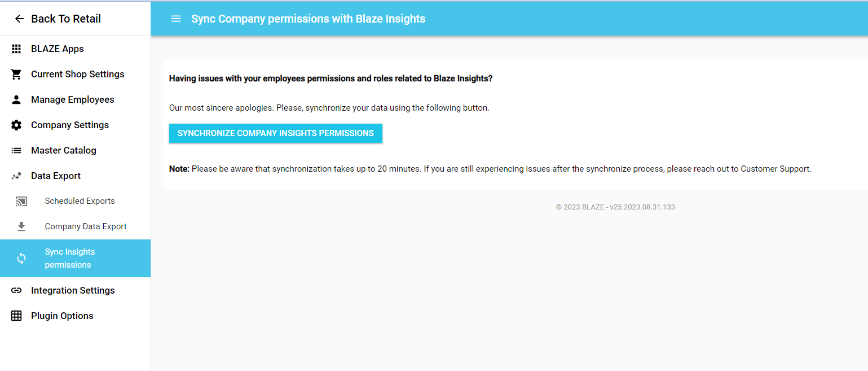
Task: Click the download icon beside Company Data Export
Action: [21, 226]
